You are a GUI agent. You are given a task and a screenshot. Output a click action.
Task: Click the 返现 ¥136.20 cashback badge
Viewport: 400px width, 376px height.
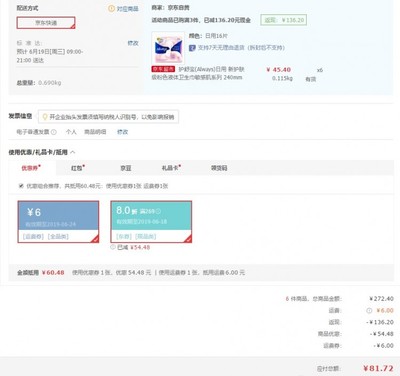284,20
